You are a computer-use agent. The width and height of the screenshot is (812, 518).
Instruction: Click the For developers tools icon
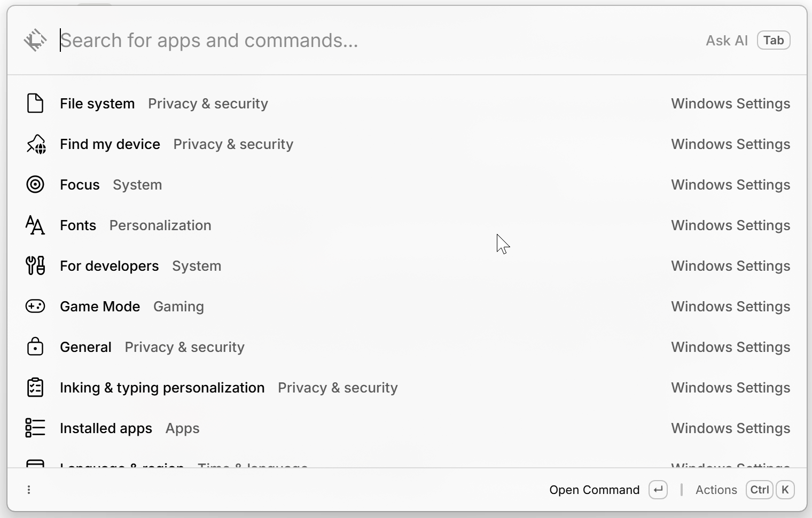[35, 266]
